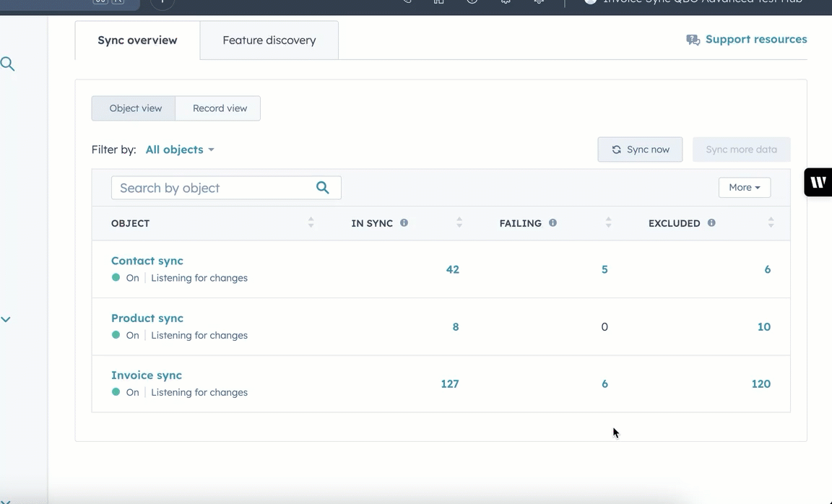Click the Sync now button
832x504 pixels.
tap(640, 149)
